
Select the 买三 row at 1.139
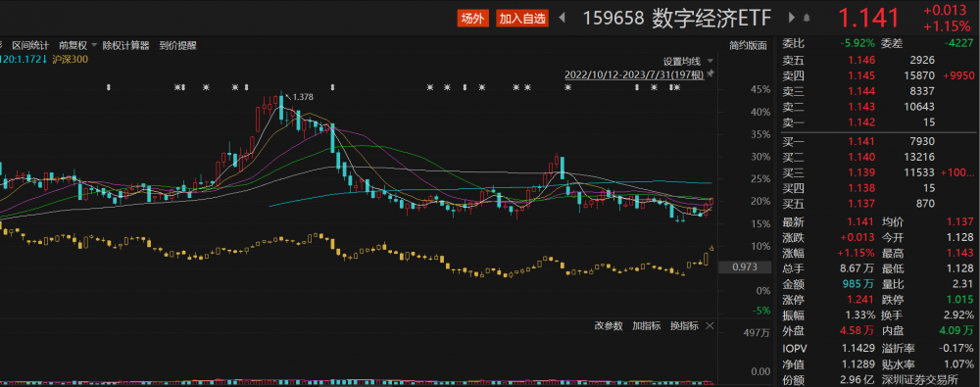tap(878, 172)
